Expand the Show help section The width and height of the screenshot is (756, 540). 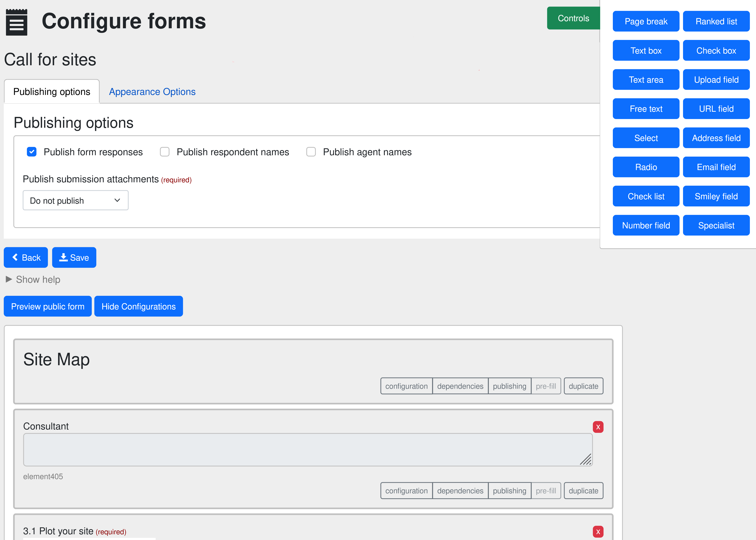(33, 280)
